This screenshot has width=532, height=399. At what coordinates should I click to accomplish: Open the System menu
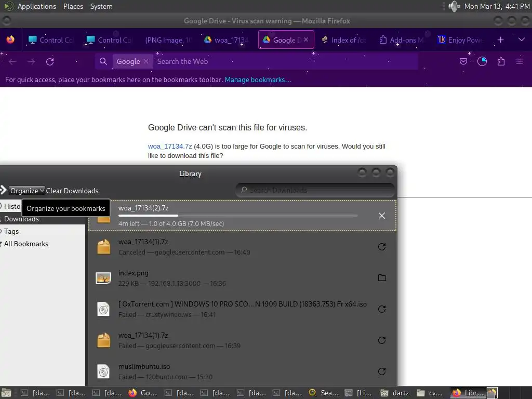pos(101,6)
